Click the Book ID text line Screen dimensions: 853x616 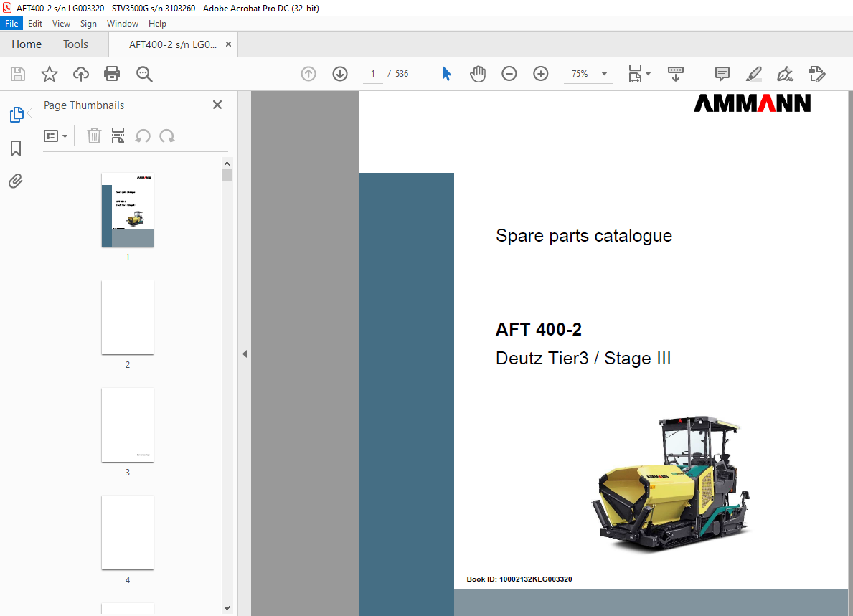click(x=519, y=579)
